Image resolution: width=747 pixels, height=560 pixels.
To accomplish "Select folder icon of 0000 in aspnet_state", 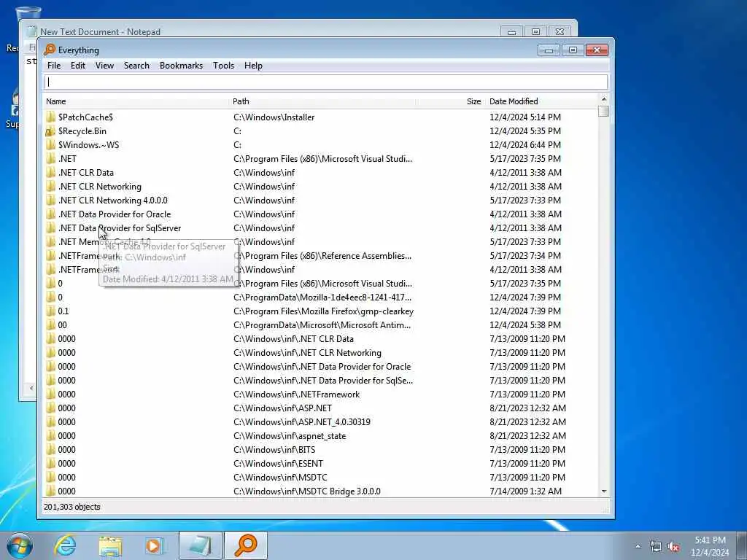I will [51, 436].
